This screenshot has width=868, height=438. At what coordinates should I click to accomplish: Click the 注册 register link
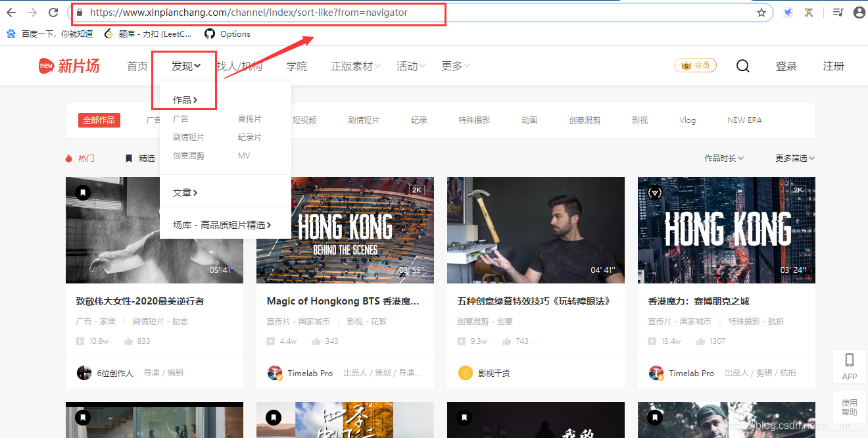tap(834, 66)
